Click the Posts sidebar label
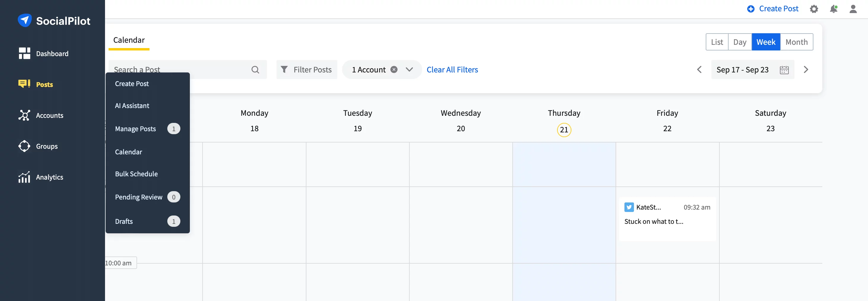Image resolution: width=868 pixels, height=301 pixels. [x=44, y=84]
